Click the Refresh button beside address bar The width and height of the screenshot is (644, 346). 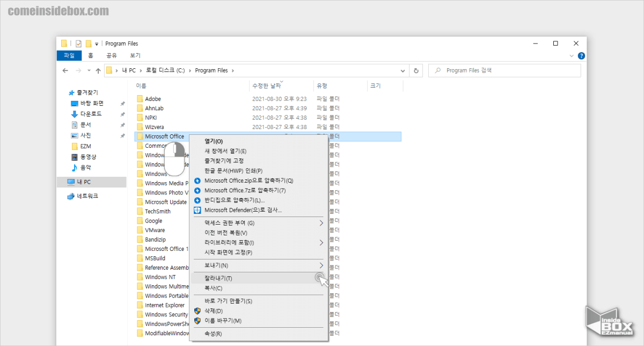416,70
